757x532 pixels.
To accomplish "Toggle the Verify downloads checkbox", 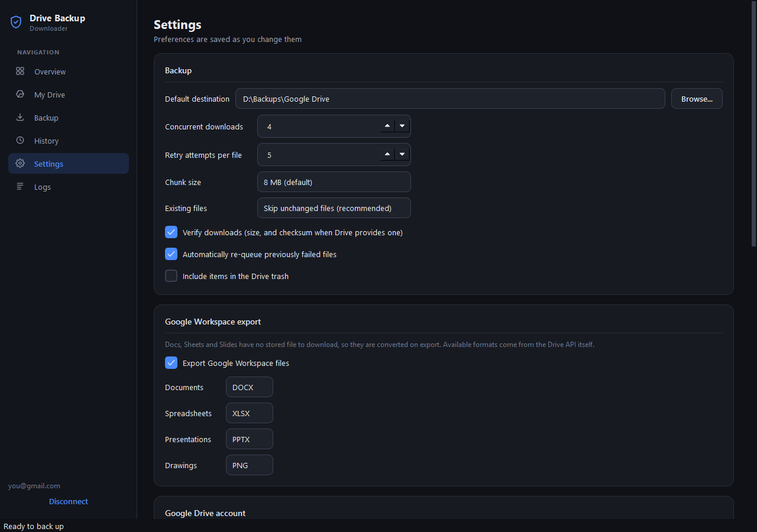I will coord(171,232).
